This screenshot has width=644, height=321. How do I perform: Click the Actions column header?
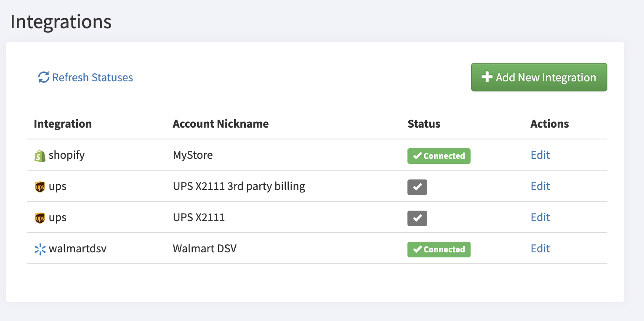click(549, 124)
